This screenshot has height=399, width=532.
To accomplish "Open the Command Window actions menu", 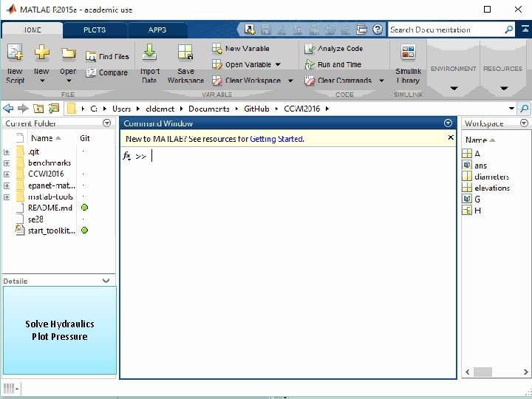I will tap(448, 123).
